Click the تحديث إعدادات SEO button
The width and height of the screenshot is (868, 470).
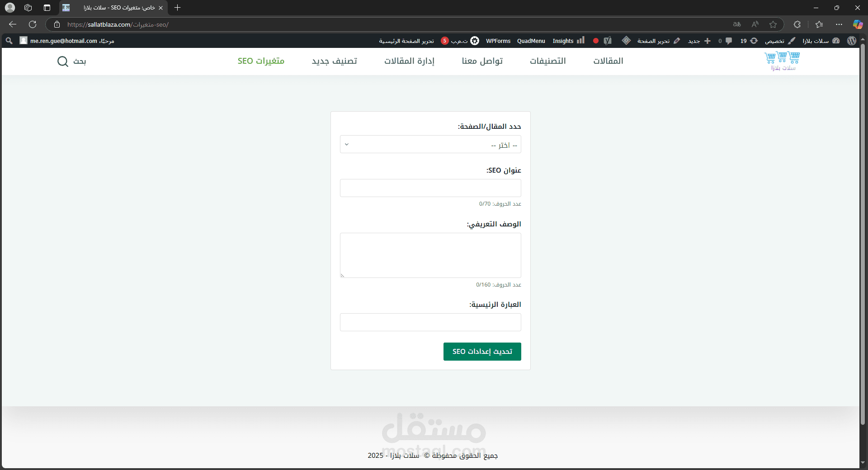482,352
